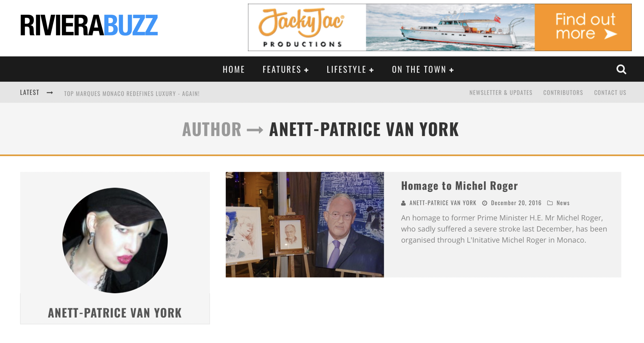Viewport: 644px width, 343px height.
Task: Expand the Features menu plus sign
Action: [x=306, y=70]
